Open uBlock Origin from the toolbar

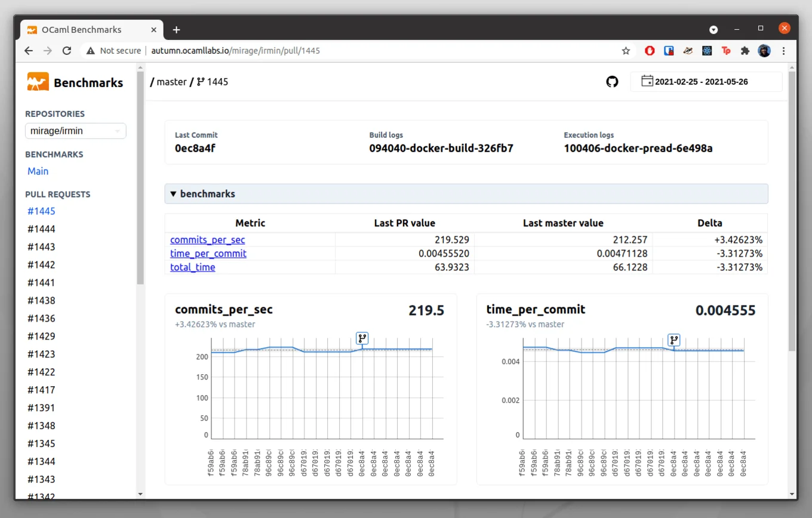[x=649, y=51]
